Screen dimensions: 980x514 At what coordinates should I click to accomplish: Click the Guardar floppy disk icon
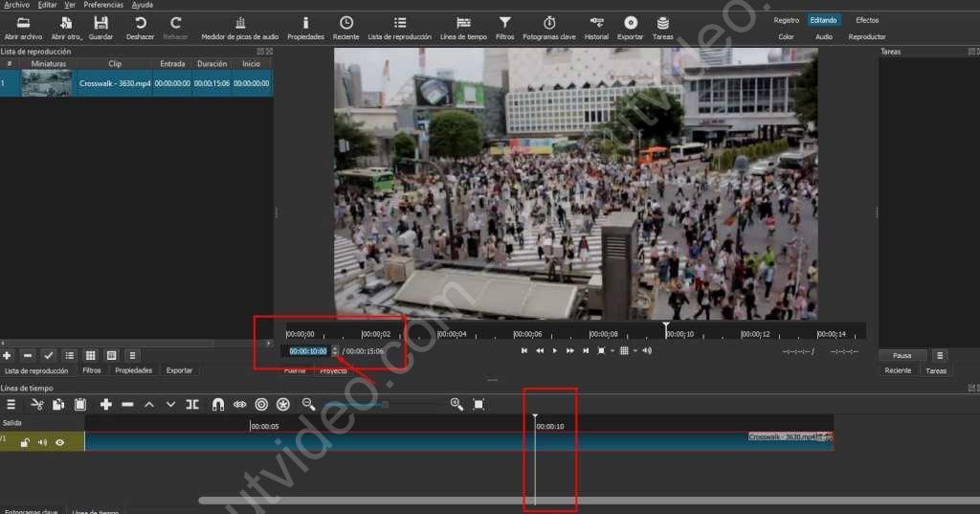click(x=100, y=23)
